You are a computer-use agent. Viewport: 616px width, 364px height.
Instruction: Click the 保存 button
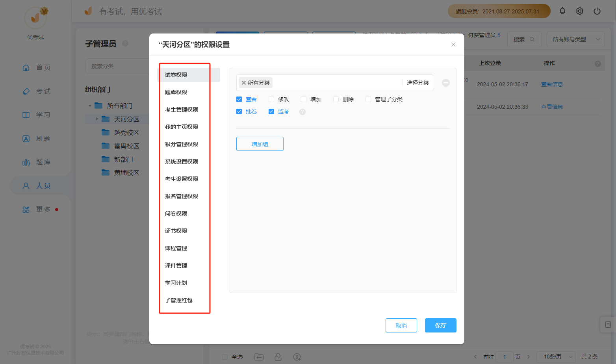click(x=441, y=325)
